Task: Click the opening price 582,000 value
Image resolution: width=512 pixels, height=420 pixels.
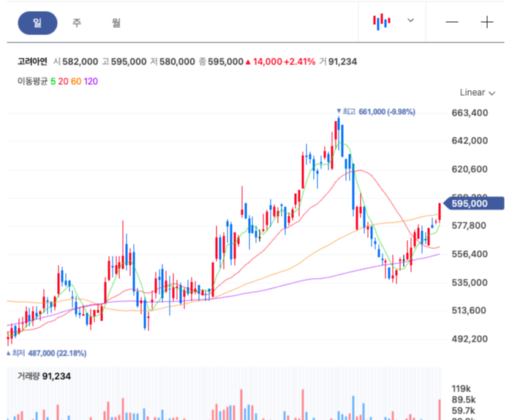Action: click(80, 61)
